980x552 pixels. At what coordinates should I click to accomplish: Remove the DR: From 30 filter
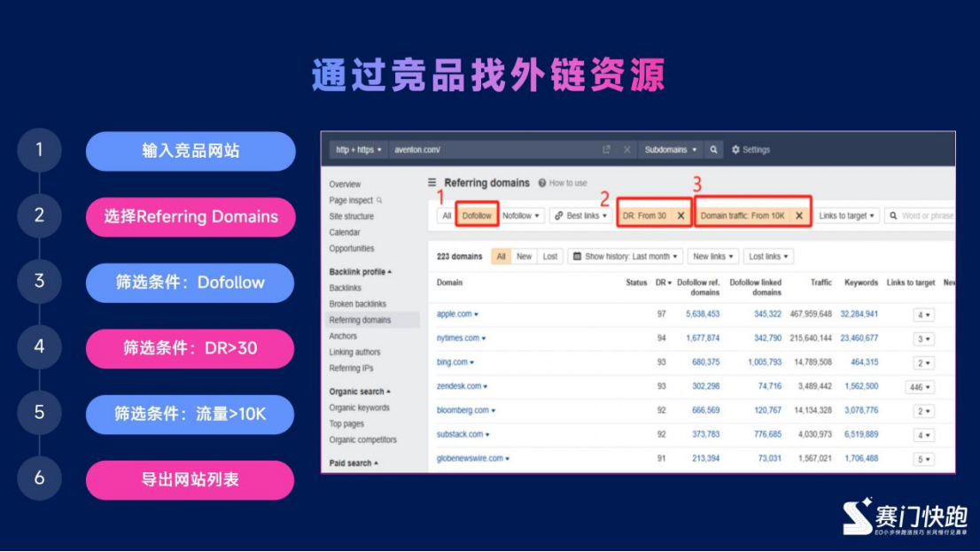pyautogui.click(x=681, y=215)
